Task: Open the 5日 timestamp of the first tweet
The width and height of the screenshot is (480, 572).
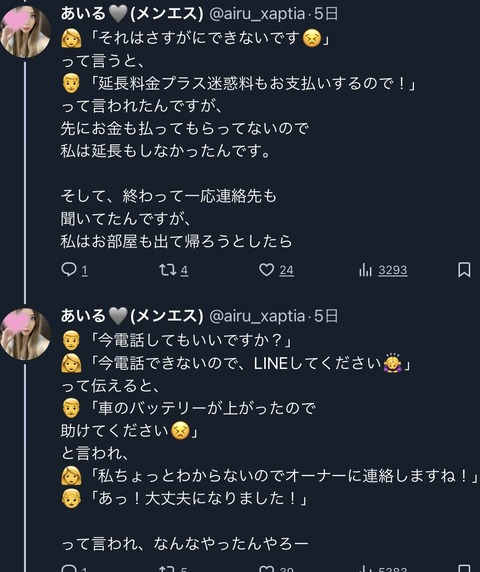Action: point(326,14)
